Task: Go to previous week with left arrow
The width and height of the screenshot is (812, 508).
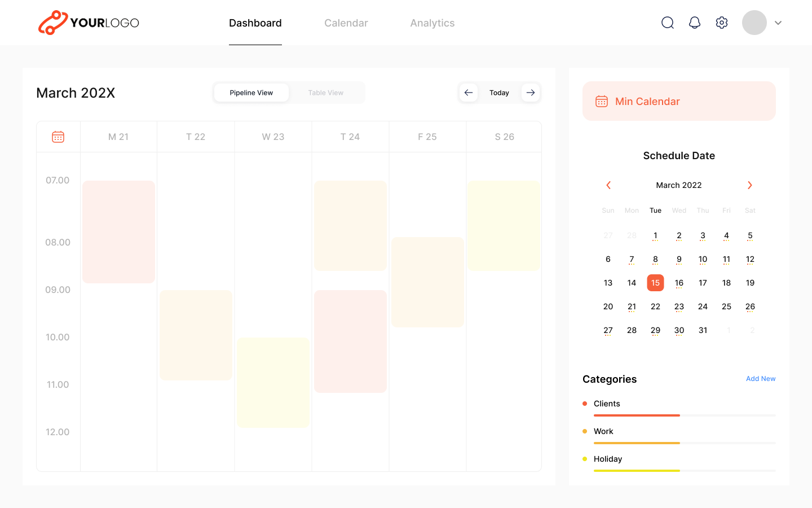Action: (x=469, y=93)
